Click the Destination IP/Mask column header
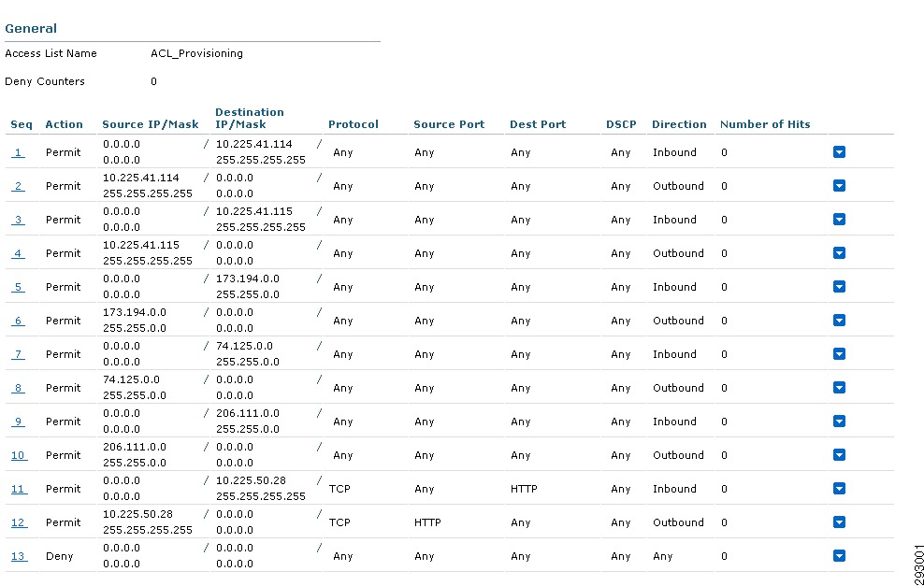 (250, 118)
